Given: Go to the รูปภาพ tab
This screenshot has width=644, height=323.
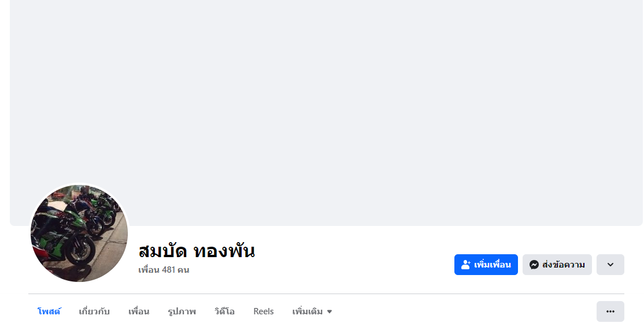Looking at the screenshot, I should pos(182,311).
